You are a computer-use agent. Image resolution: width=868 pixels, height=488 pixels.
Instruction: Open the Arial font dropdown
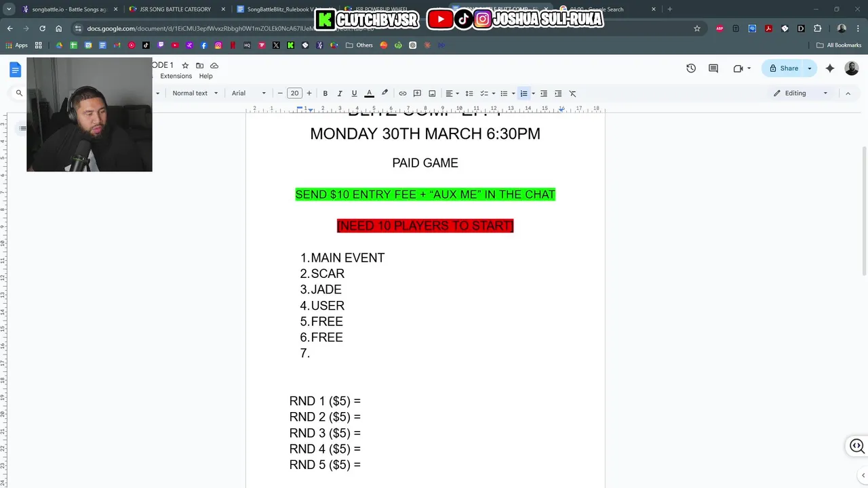249,94
